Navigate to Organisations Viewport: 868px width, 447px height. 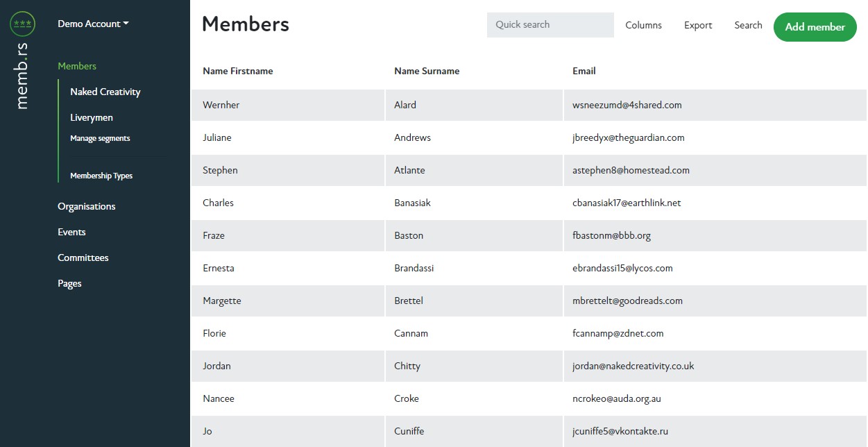[x=86, y=205]
